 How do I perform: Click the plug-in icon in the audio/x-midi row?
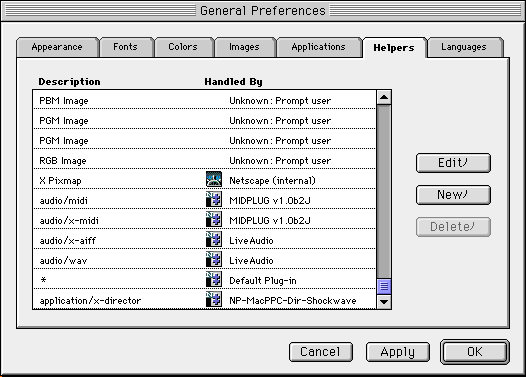pos(214,219)
